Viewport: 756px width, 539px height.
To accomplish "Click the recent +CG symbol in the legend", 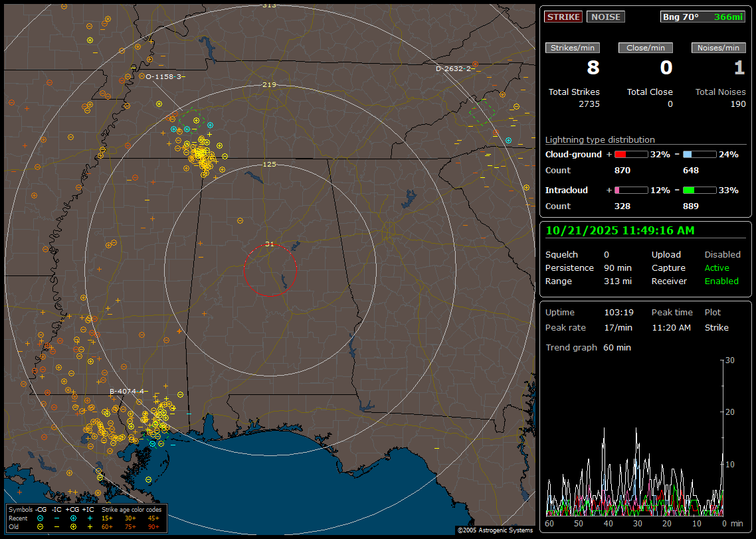I will coord(73,518).
